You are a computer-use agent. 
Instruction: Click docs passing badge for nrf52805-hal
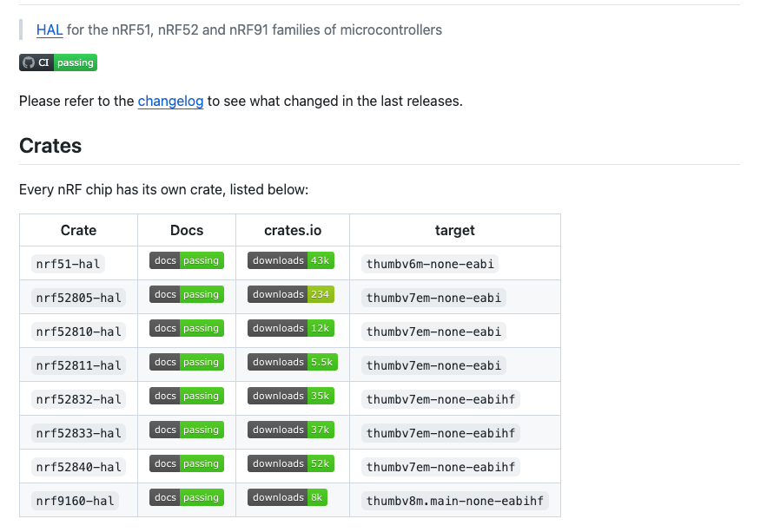[187, 294]
